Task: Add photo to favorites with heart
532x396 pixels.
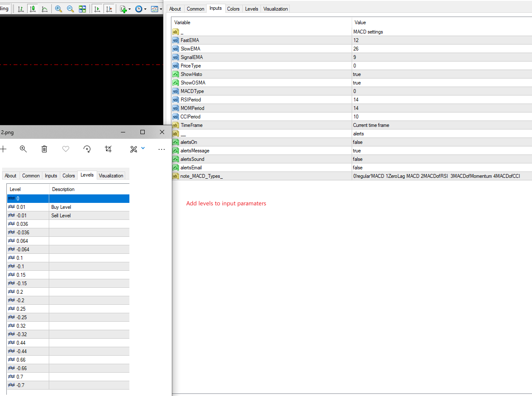Action: coord(65,149)
